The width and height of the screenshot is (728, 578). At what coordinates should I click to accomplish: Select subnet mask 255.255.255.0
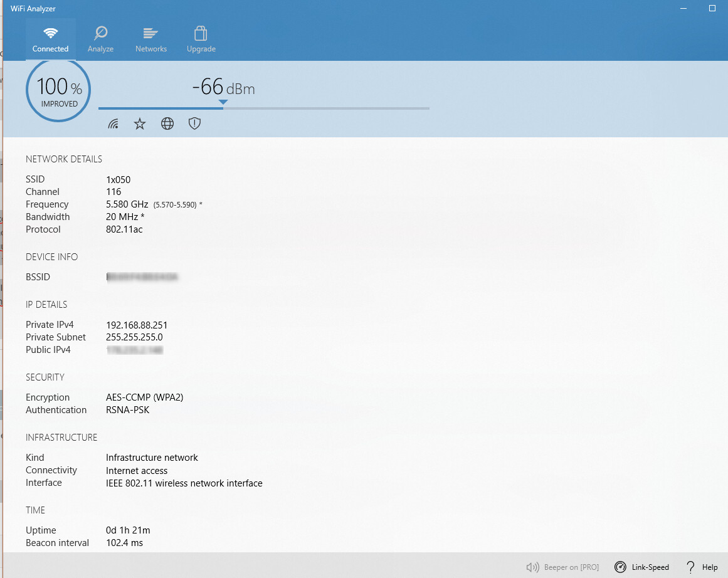coord(134,337)
